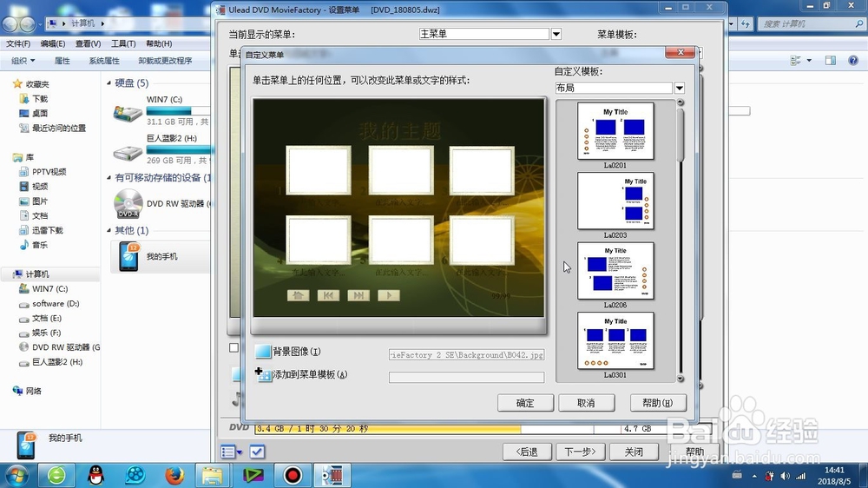Click the background image icon

[262, 351]
